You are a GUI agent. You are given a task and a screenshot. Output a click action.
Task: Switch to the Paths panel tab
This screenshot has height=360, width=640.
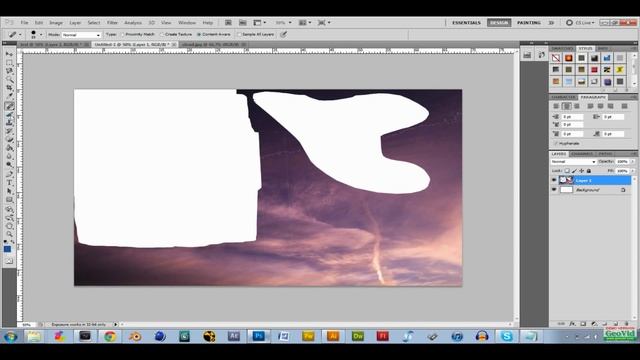605,154
